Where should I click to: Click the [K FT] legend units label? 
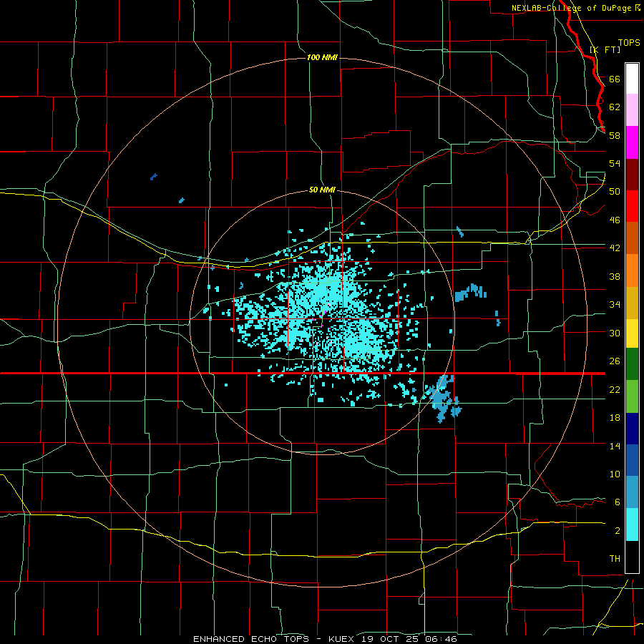click(605, 49)
